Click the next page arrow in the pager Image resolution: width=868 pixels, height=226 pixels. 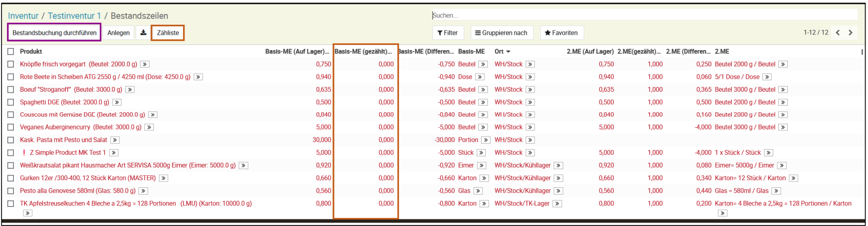[850, 32]
